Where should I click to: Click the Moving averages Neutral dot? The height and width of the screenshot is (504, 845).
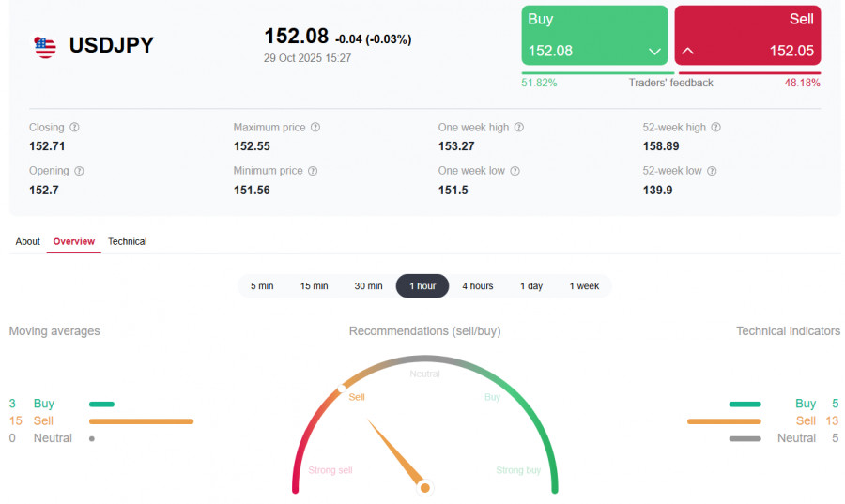pyautogui.click(x=92, y=439)
